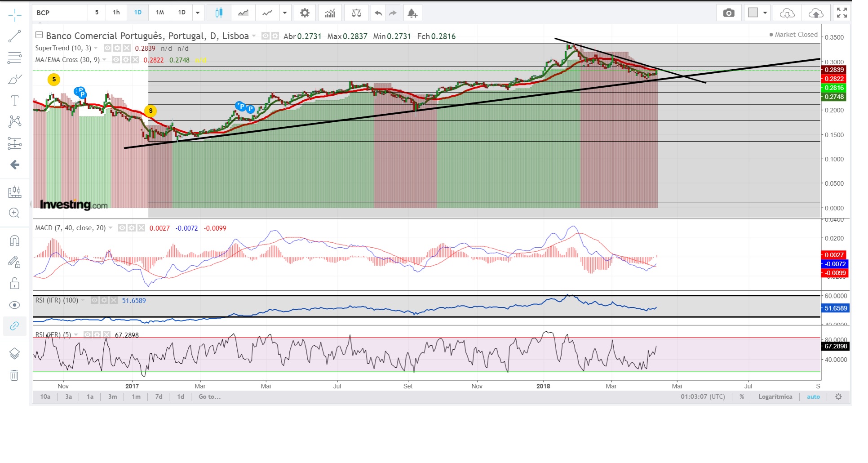Delete drawings with the trash icon
Viewport: 868px width, 463px height.
coord(14,375)
